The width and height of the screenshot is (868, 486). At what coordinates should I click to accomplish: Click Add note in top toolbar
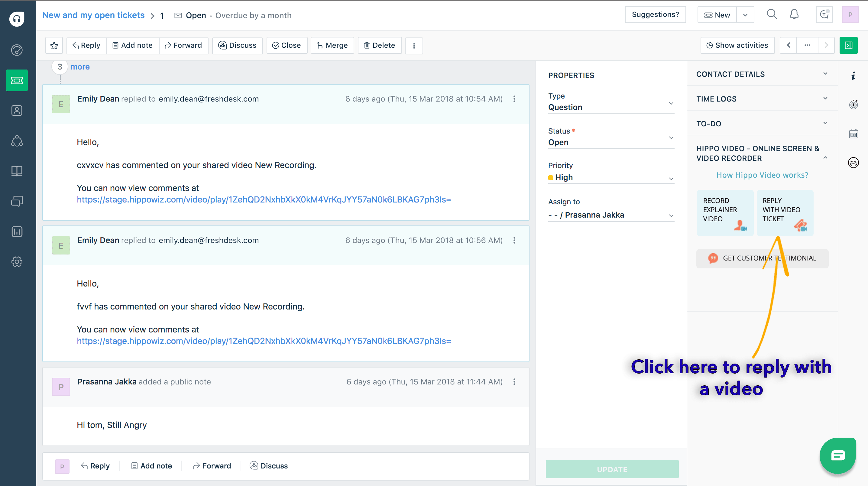click(132, 46)
